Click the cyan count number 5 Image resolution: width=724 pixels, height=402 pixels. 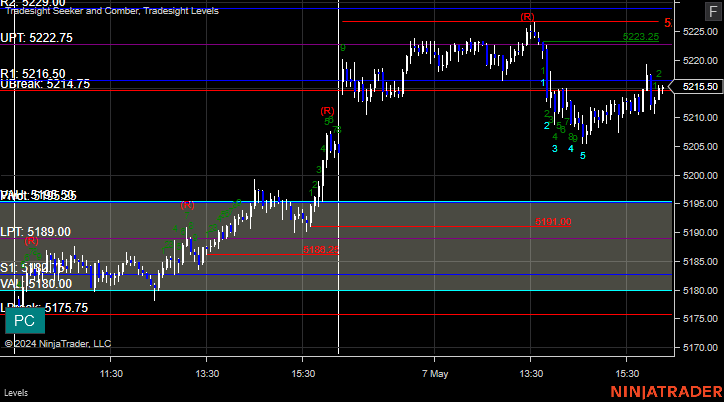click(583, 156)
